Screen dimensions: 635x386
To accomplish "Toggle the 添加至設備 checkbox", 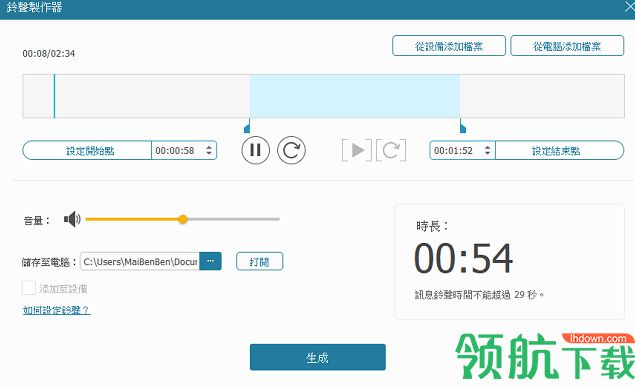I will pyautogui.click(x=29, y=288).
